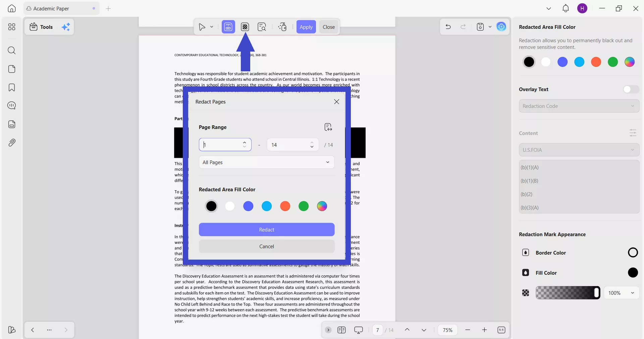Click Close in the redaction toolbar
This screenshot has width=644, height=339.
[329, 27]
